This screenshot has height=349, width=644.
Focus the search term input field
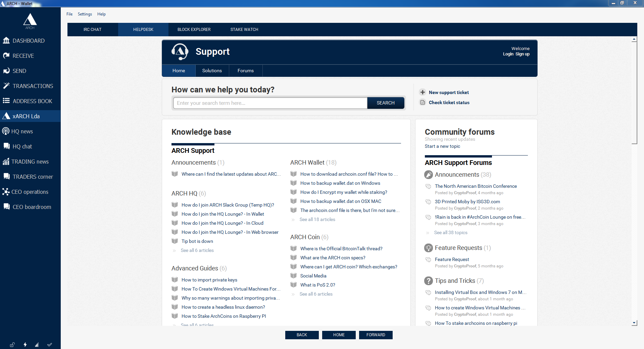(x=270, y=103)
